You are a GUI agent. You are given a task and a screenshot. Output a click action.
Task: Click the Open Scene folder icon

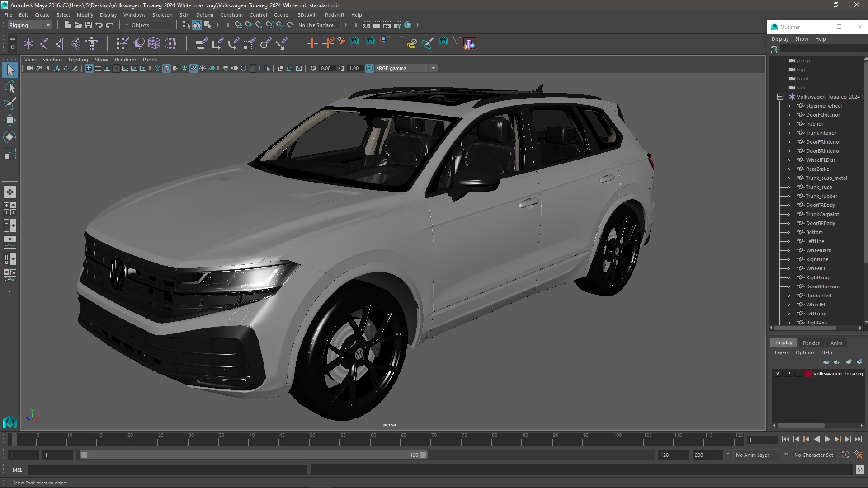point(78,25)
